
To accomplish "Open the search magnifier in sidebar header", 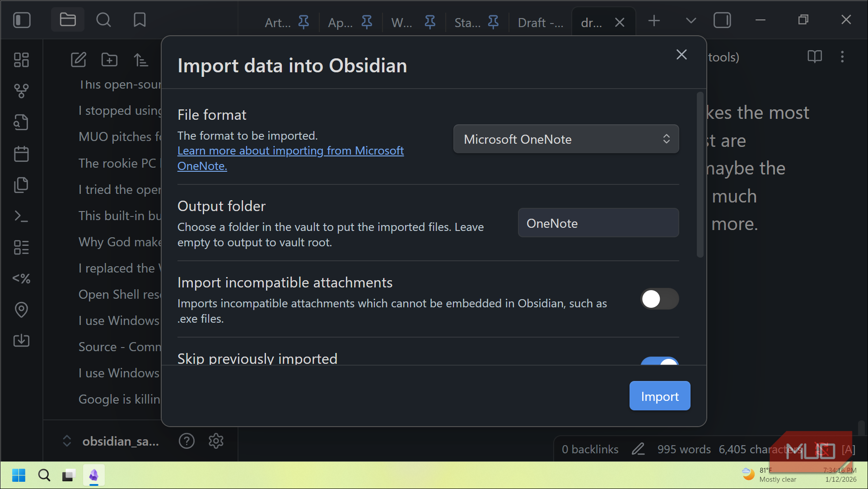I will point(103,20).
